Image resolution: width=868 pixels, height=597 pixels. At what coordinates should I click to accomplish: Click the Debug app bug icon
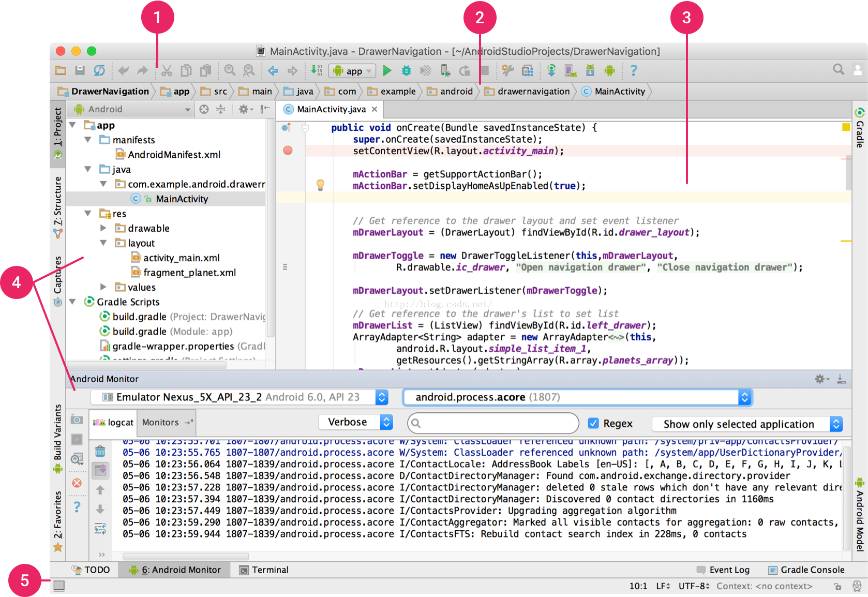pyautogui.click(x=407, y=71)
